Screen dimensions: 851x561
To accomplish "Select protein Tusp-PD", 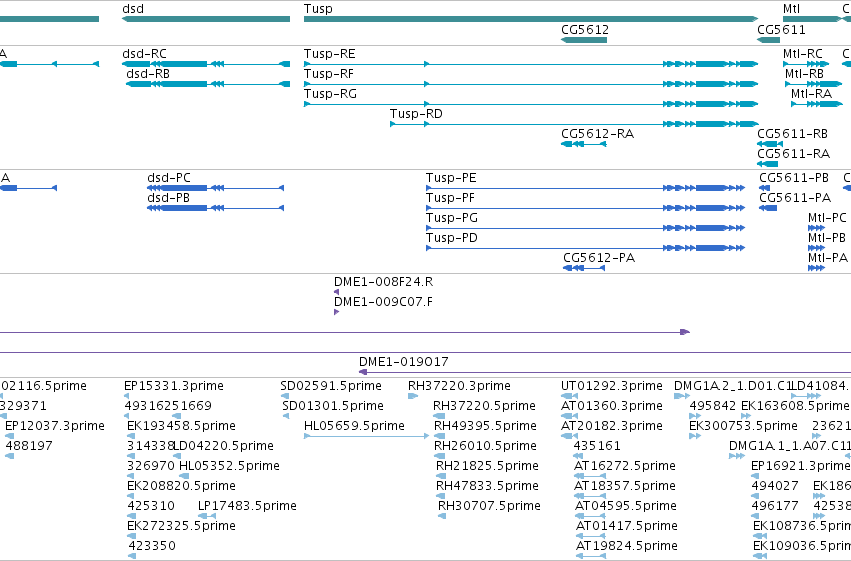I will click(x=586, y=248).
